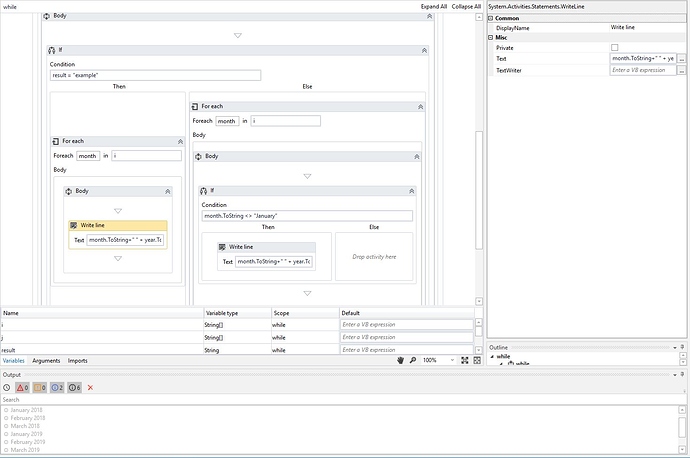Collapse the outer If activity
This screenshot has width=690, height=458.
pyautogui.click(x=424, y=51)
